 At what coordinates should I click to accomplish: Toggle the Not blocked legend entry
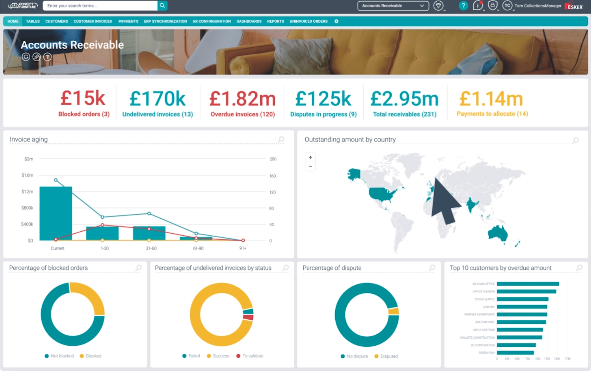(x=59, y=356)
